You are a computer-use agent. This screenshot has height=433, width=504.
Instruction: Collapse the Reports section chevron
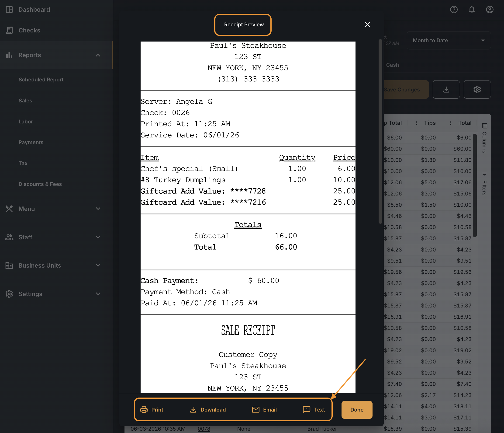[x=98, y=55]
